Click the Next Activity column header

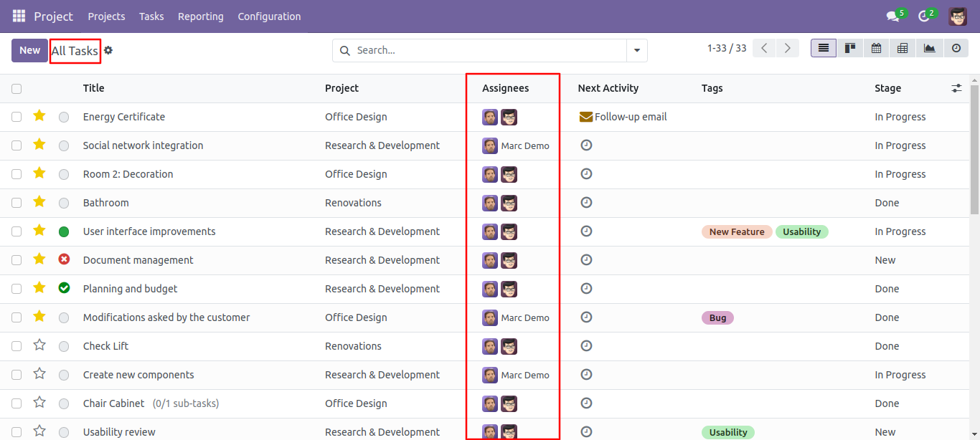click(608, 88)
